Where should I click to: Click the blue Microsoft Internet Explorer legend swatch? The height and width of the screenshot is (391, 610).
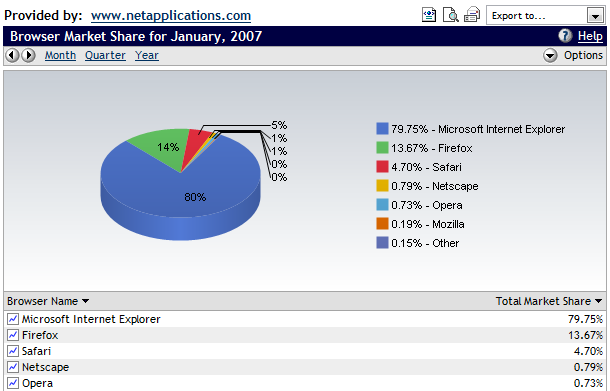pos(382,129)
